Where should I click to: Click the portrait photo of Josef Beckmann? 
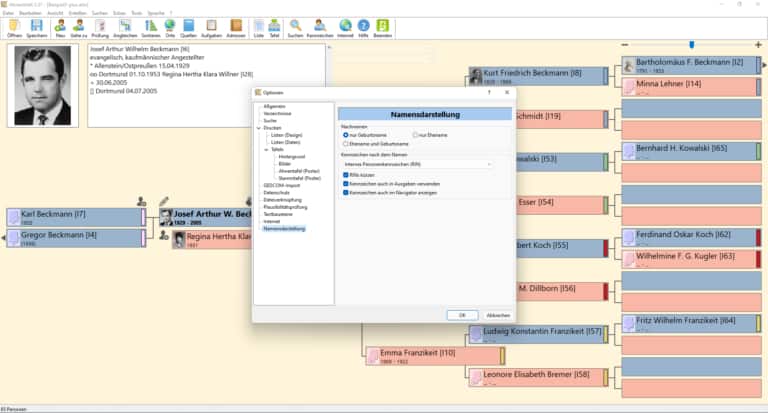pyautogui.click(x=43, y=86)
